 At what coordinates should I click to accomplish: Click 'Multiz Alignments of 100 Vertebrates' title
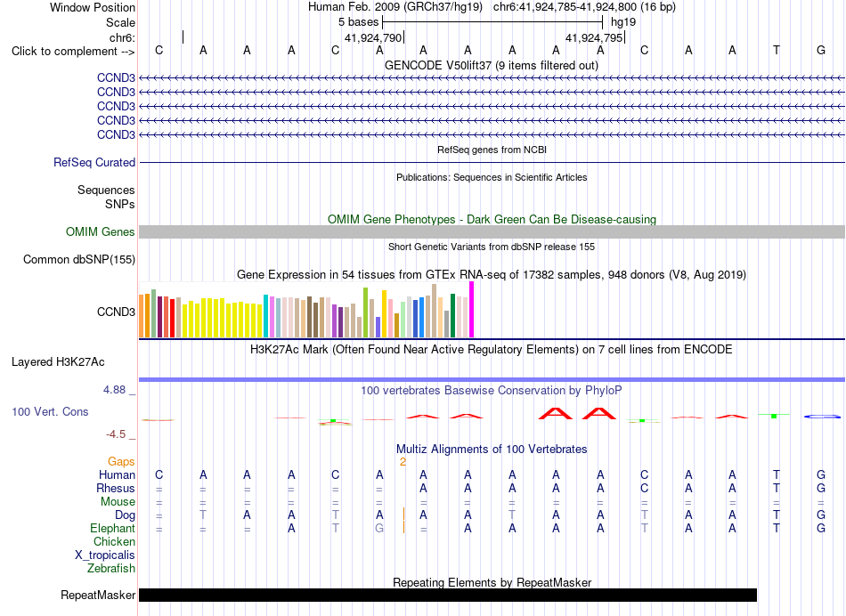492,449
